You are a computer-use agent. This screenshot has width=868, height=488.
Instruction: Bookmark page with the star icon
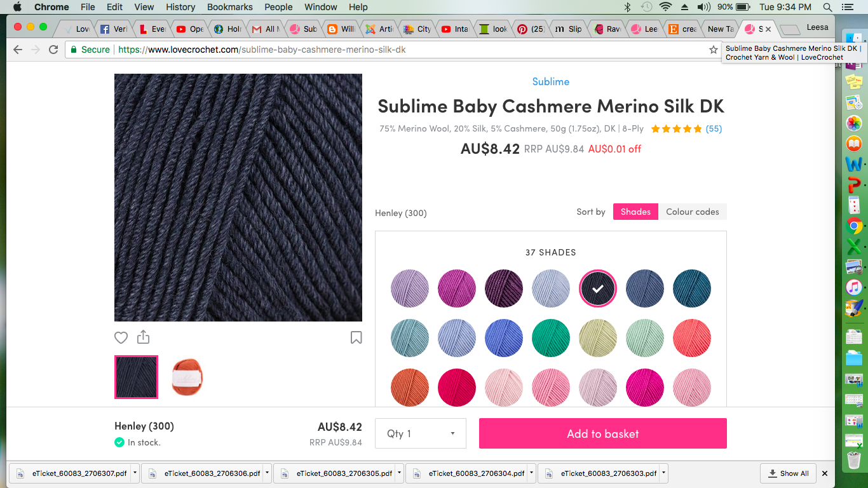tap(714, 50)
